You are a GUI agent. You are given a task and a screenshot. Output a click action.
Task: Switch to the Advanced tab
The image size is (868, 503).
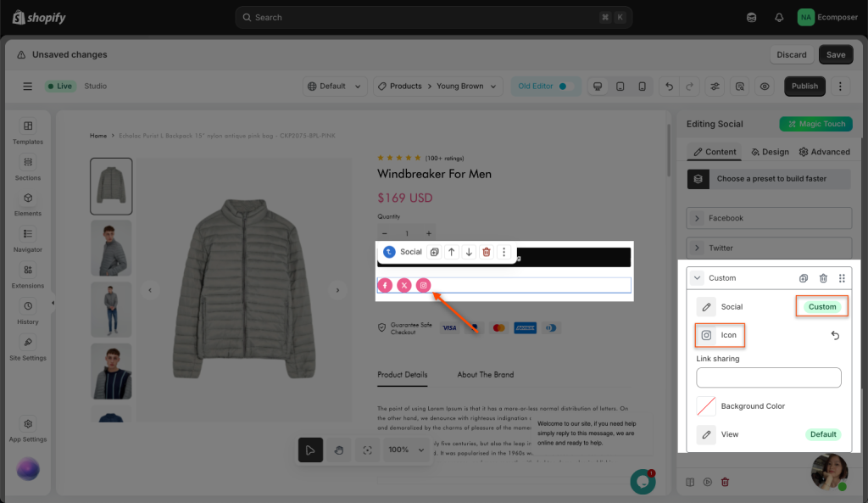pyautogui.click(x=824, y=152)
